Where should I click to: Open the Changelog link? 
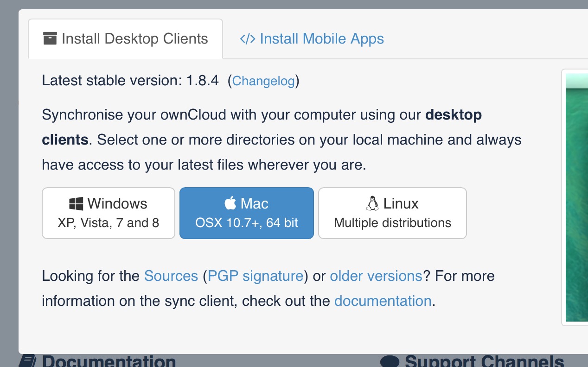[x=263, y=81]
